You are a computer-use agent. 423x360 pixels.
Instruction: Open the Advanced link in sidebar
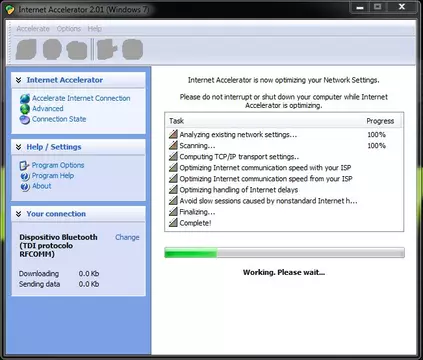[48, 109]
